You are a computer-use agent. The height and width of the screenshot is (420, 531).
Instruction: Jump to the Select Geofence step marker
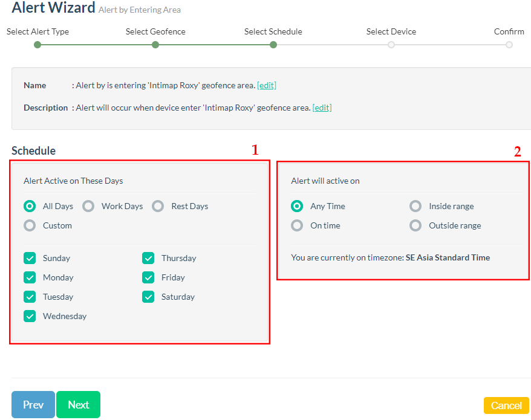[155, 44]
